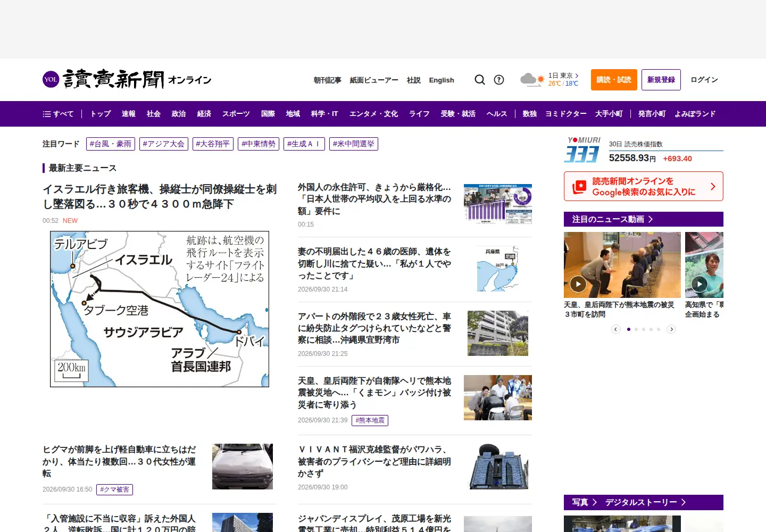Click the 新規登録 button
Image resolution: width=766 pixels, height=532 pixels.
pyautogui.click(x=661, y=80)
